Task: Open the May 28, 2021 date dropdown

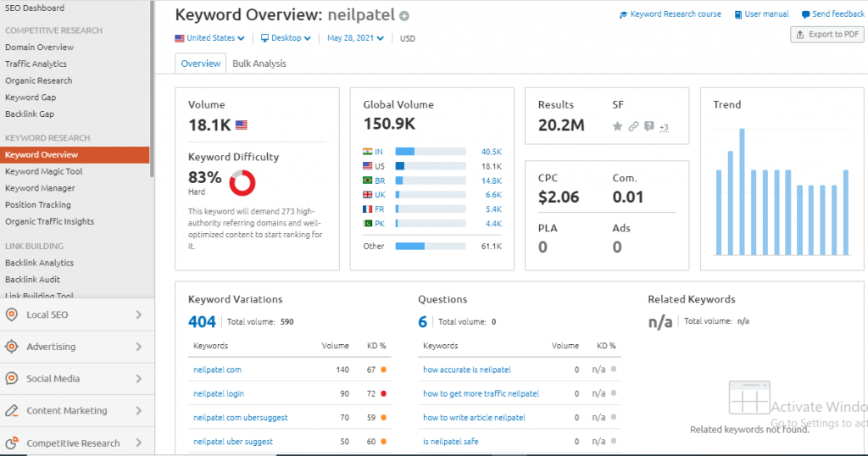Action: tap(355, 38)
